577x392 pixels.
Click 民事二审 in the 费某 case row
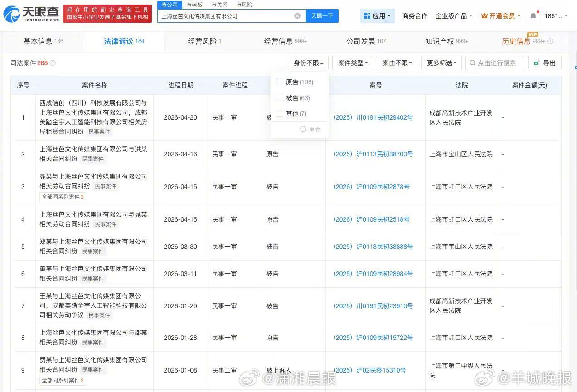point(224,370)
